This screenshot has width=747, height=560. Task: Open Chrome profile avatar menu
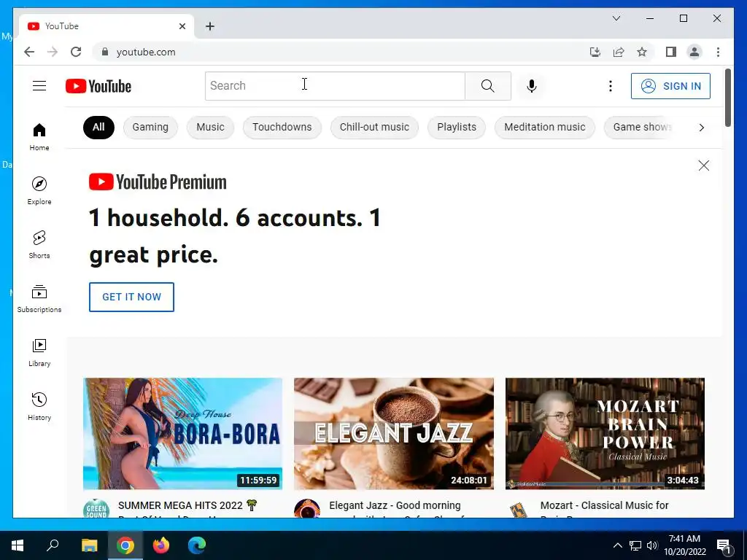click(694, 52)
